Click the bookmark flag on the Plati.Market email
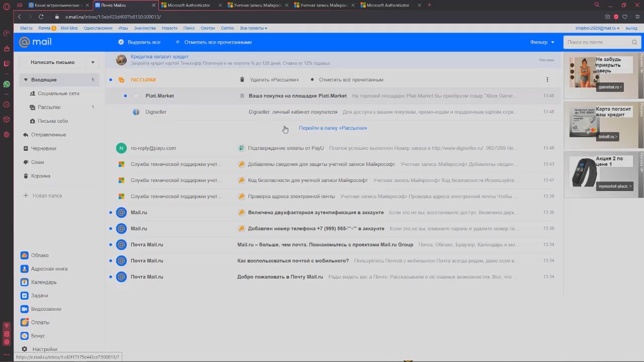This screenshot has width=644, height=362. (242, 96)
